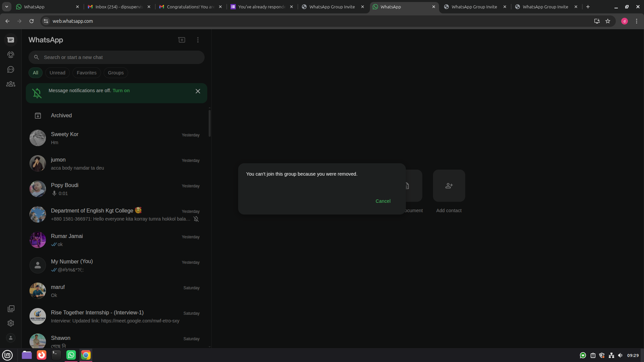644x362 pixels.
Task: Click the chat list scrollbar
Action: point(210,123)
